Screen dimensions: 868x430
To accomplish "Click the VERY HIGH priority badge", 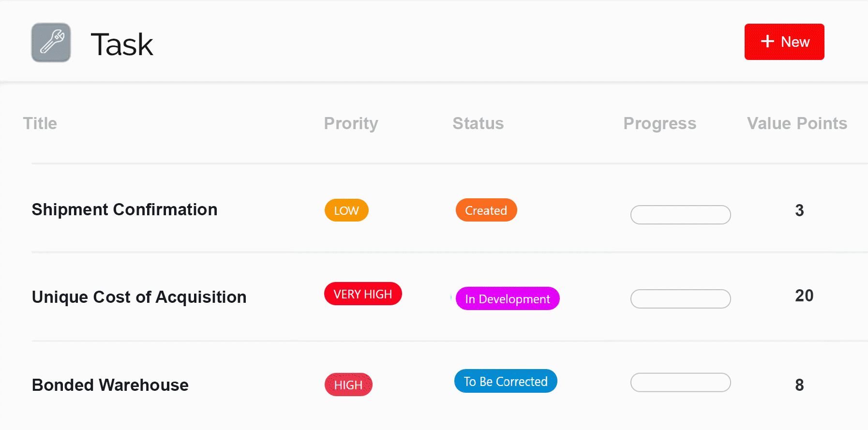I will pos(363,294).
